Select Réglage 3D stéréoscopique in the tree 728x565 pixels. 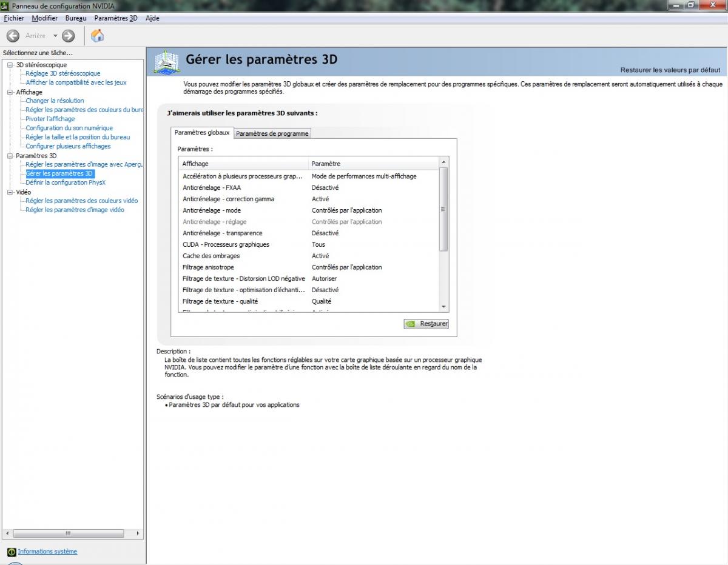point(63,73)
